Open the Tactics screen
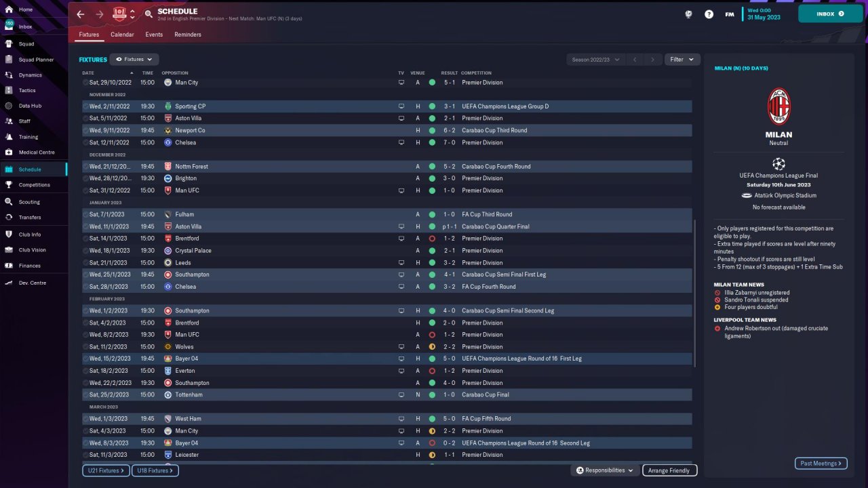The width and height of the screenshot is (868, 488). click(x=27, y=90)
